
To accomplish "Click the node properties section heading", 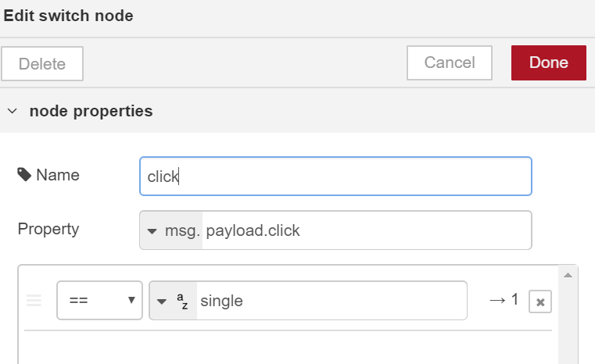I will (91, 111).
